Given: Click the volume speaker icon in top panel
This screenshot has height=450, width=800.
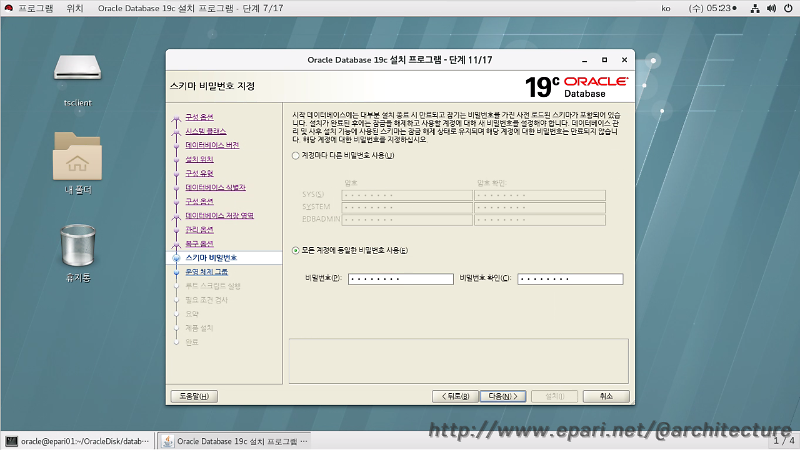Looking at the screenshot, I should [771, 8].
